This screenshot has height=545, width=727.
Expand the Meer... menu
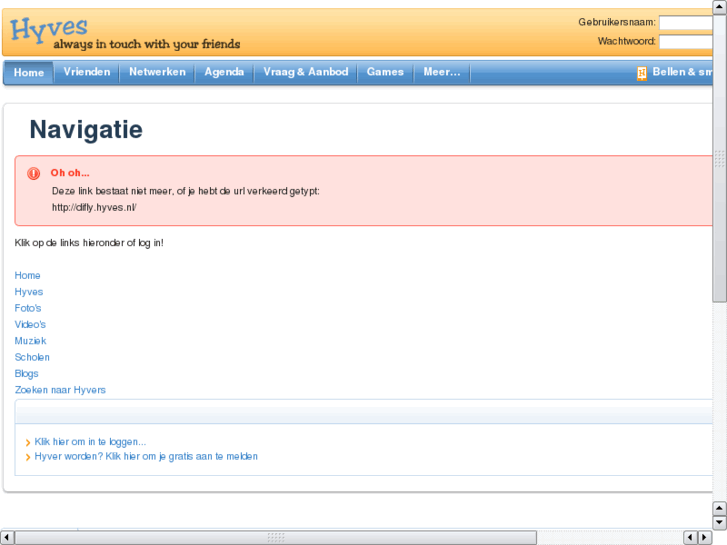(442, 72)
